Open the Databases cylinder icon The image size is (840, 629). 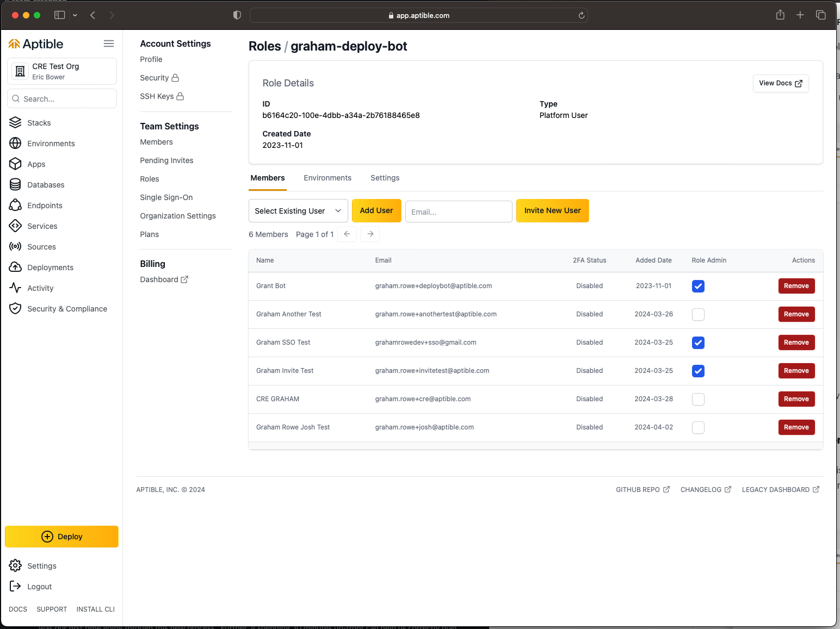point(15,185)
